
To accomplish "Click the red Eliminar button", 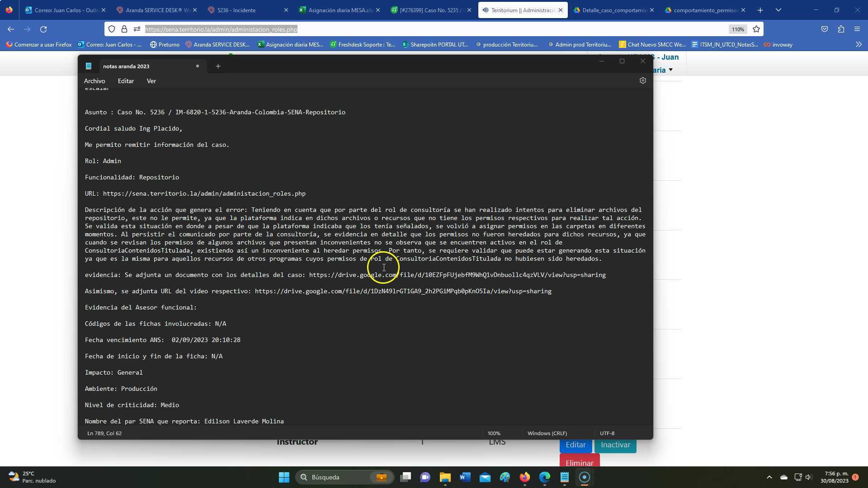I will click(x=579, y=462).
